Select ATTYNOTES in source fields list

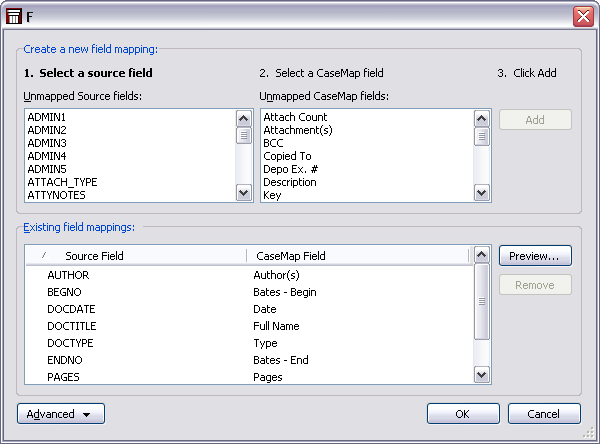point(56,195)
